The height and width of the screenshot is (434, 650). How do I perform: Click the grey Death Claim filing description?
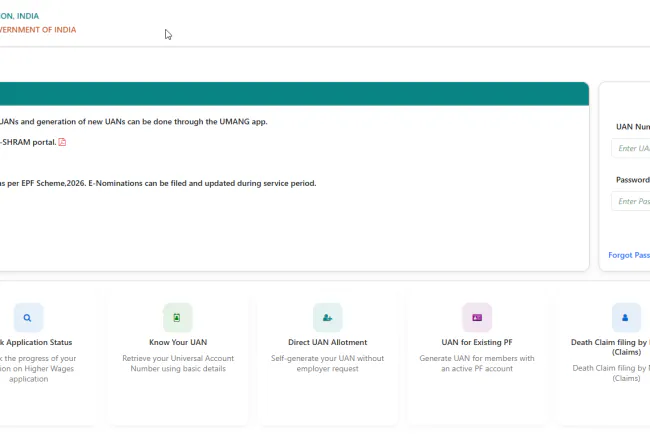click(611, 373)
